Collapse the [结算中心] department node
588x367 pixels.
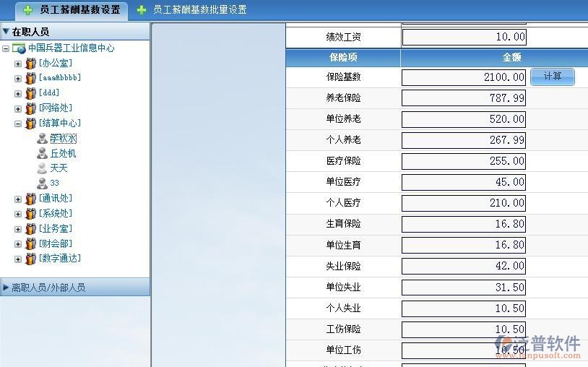point(17,124)
